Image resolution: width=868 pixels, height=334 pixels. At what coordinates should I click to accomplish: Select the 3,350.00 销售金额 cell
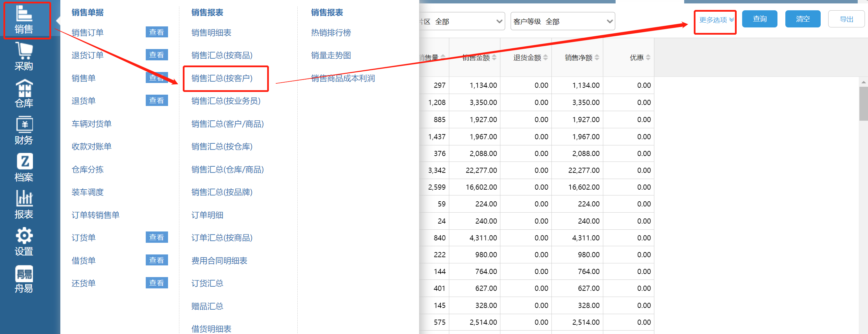point(475,102)
